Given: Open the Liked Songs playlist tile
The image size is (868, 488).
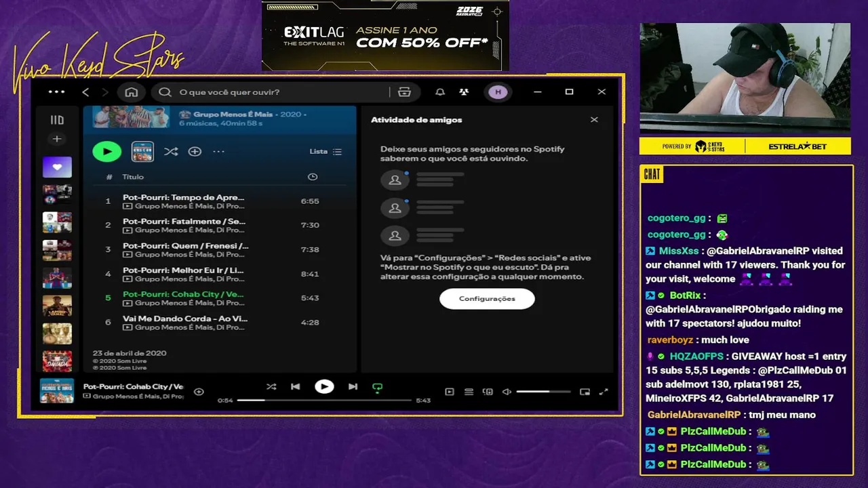Looking at the screenshot, I should click(57, 167).
